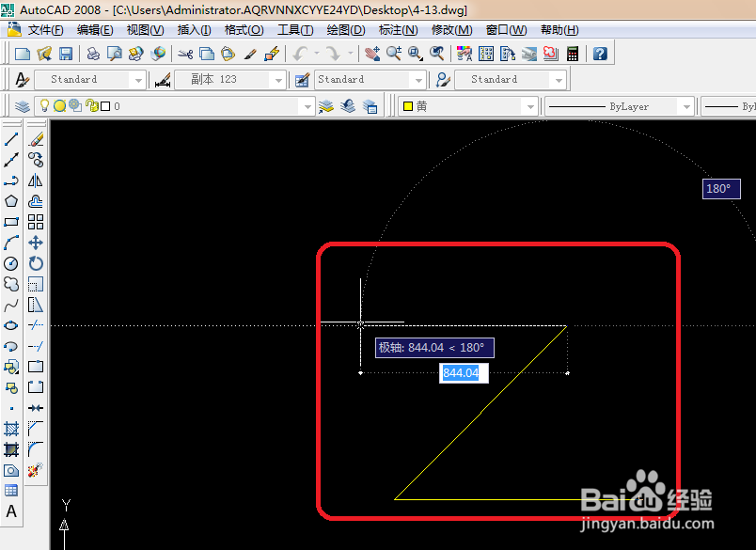756x550 pixels.
Task: Toggle layer 0 freeze sun icon
Action: 60,105
